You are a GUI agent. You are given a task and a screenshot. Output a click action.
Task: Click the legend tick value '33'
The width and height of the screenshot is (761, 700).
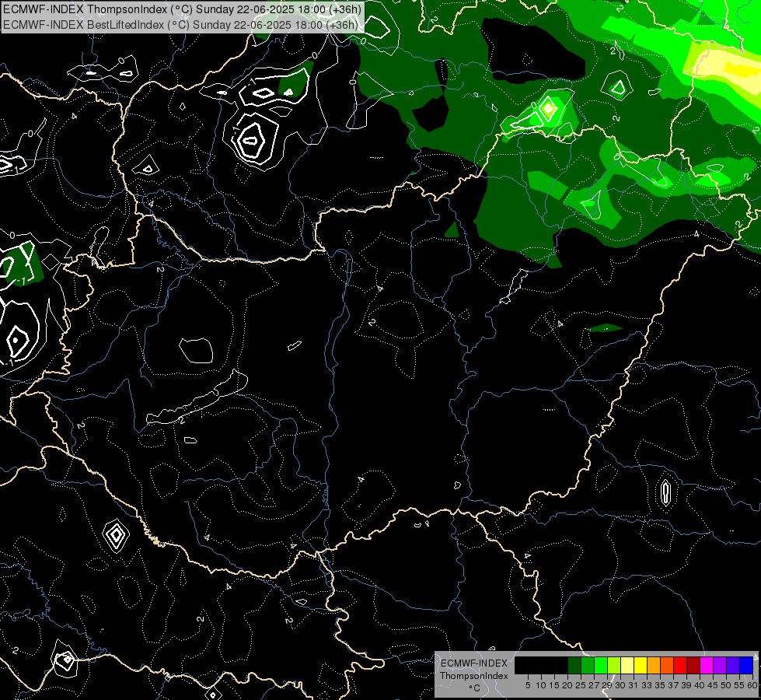647,685
